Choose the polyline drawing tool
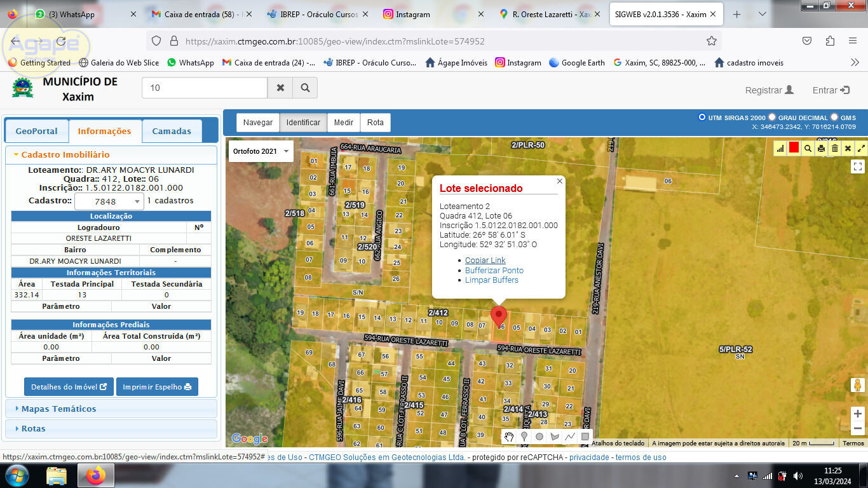The height and width of the screenshot is (488, 868). [x=570, y=437]
